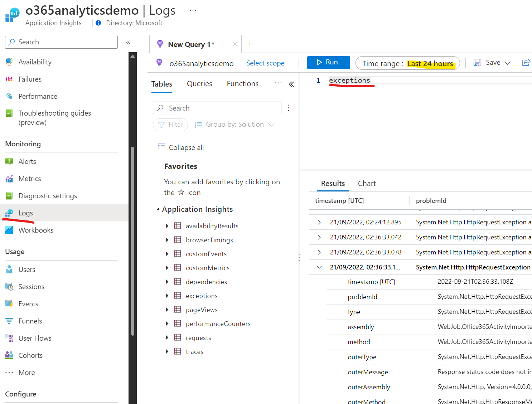Open Users under Usage
The image size is (532, 404).
coord(27,269)
